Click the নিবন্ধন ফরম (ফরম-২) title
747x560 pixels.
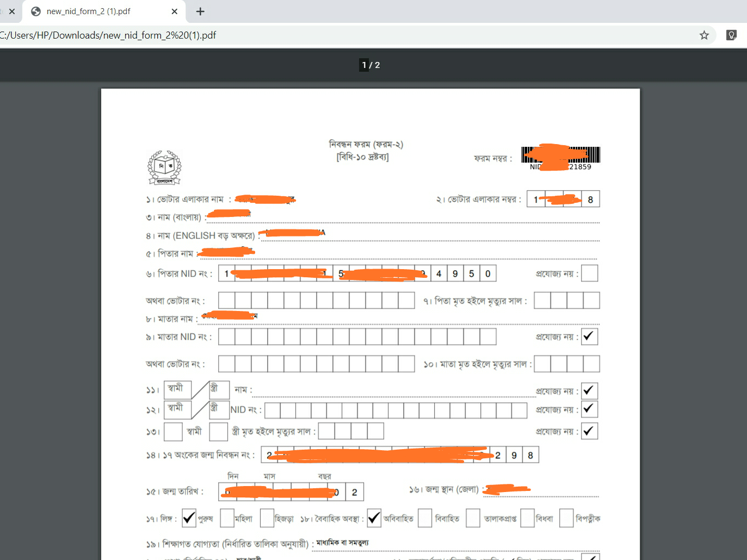coord(366,145)
